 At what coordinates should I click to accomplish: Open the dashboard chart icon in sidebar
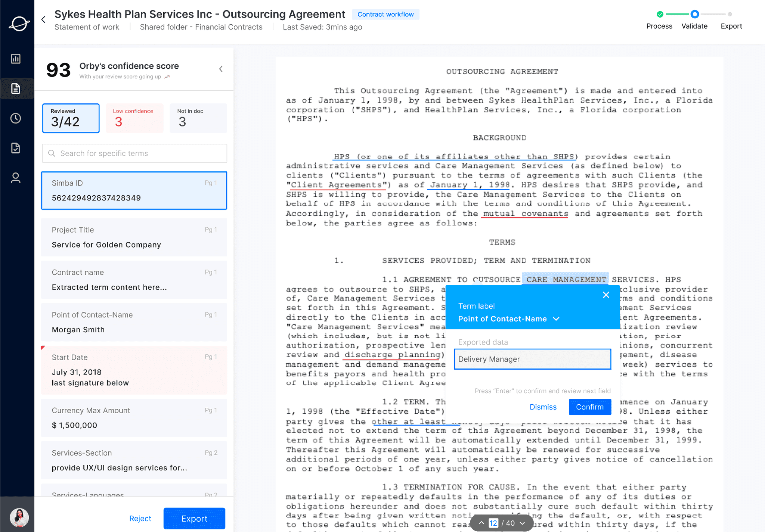coord(16,59)
